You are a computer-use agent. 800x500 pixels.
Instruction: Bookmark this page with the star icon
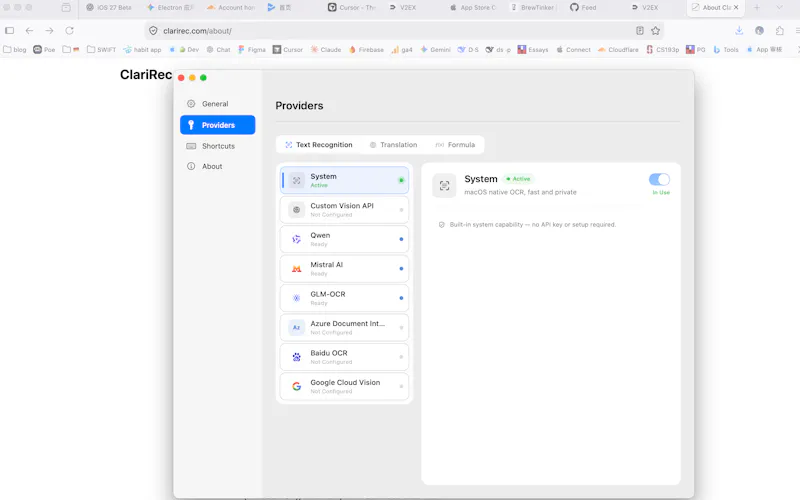[655, 31]
